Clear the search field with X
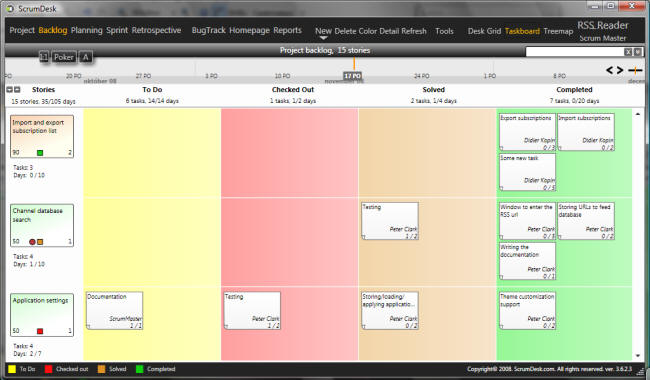This screenshot has width=650, height=380. click(x=628, y=52)
